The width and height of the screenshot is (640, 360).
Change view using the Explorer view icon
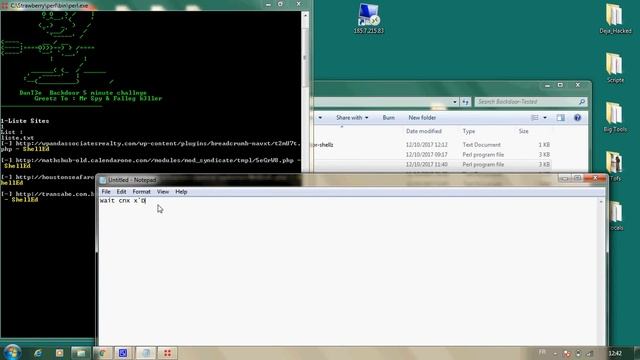click(534, 118)
